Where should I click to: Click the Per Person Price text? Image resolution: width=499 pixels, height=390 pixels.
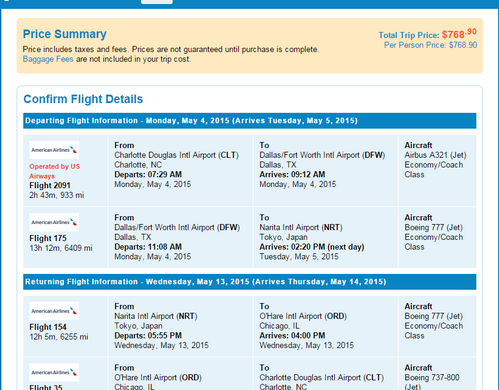[x=430, y=45]
